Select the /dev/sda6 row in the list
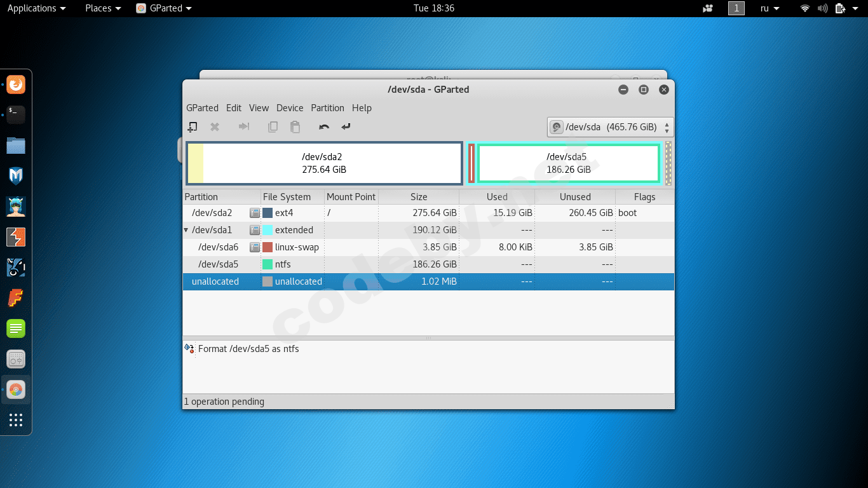 428,247
